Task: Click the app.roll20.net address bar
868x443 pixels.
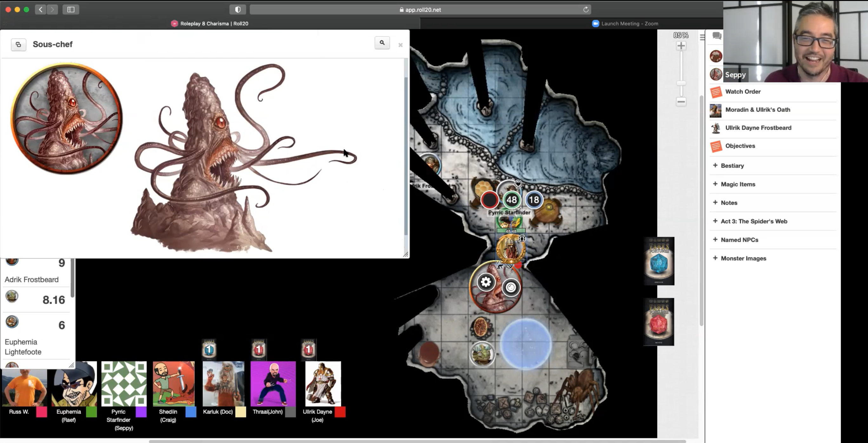Action: [x=420, y=10]
